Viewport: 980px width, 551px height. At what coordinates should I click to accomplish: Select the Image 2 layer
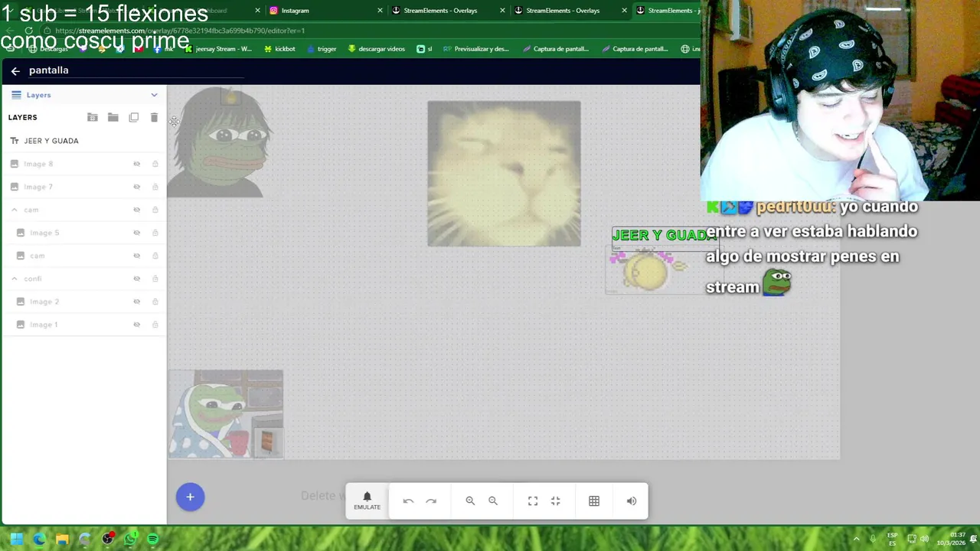coord(83,302)
